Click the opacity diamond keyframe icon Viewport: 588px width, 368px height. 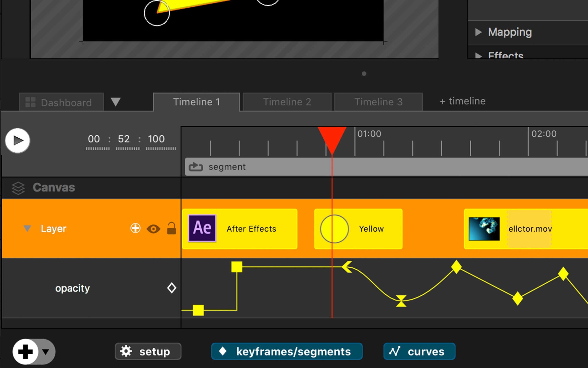point(171,288)
